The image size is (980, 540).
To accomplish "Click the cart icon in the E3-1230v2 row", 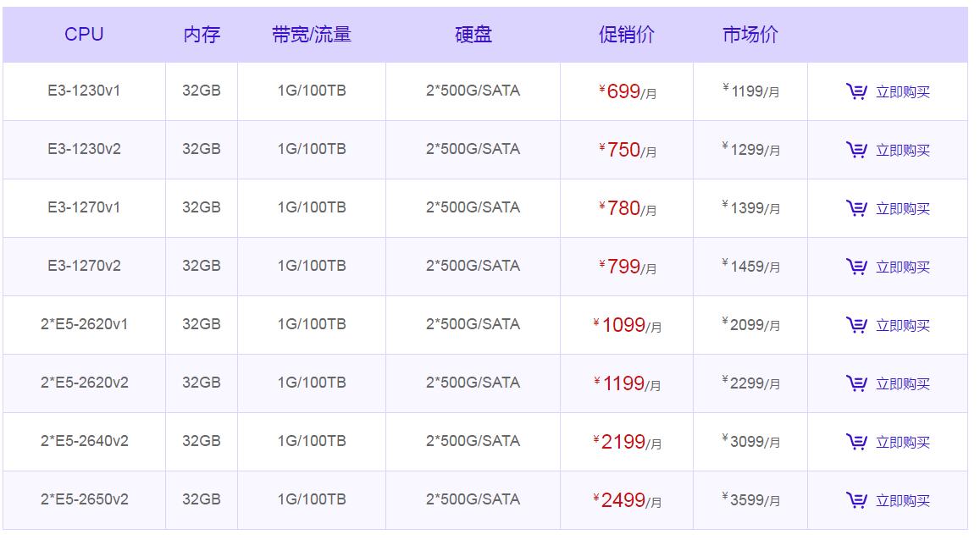I will 856,150.
